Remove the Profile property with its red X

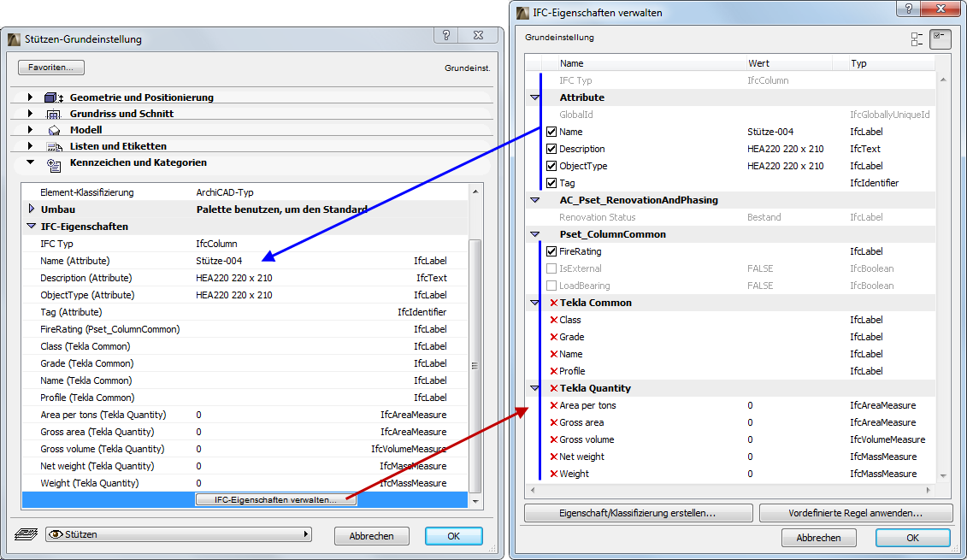point(554,371)
